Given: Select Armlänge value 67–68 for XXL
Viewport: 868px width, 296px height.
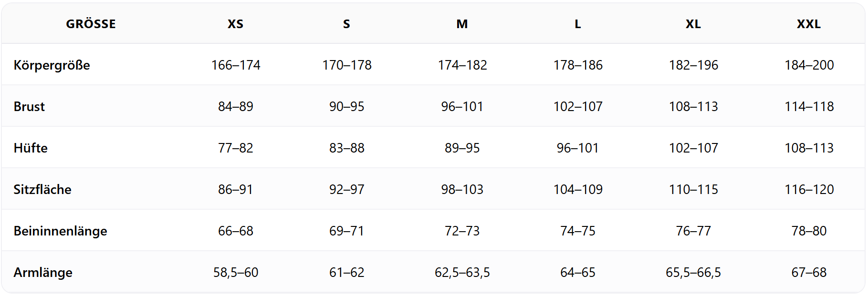Looking at the screenshot, I should (x=809, y=273).
